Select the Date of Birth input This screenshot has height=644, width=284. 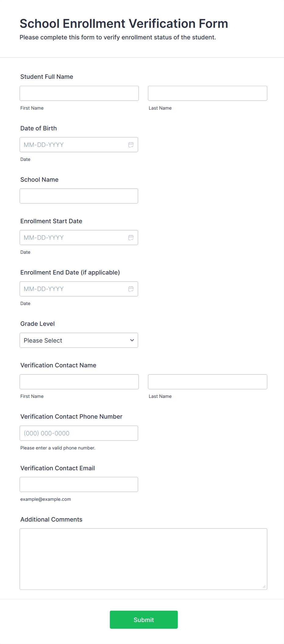(79, 145)
